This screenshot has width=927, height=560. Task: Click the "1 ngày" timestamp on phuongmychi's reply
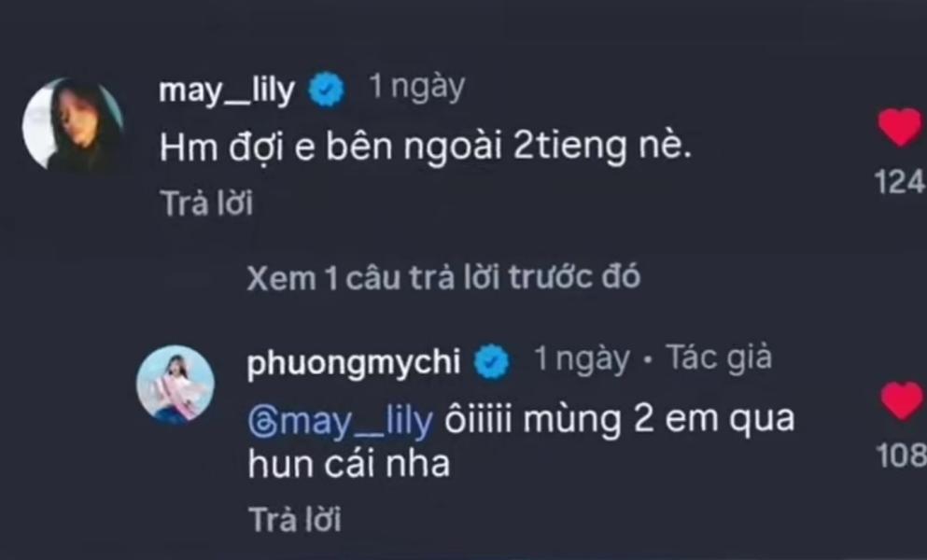(x=581, y=359)
